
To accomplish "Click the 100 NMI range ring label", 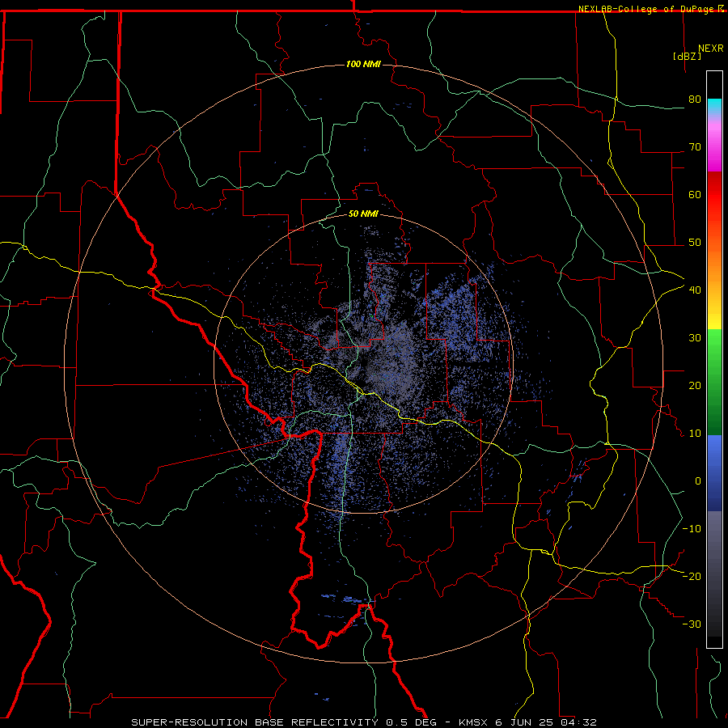I will (363, 64).
